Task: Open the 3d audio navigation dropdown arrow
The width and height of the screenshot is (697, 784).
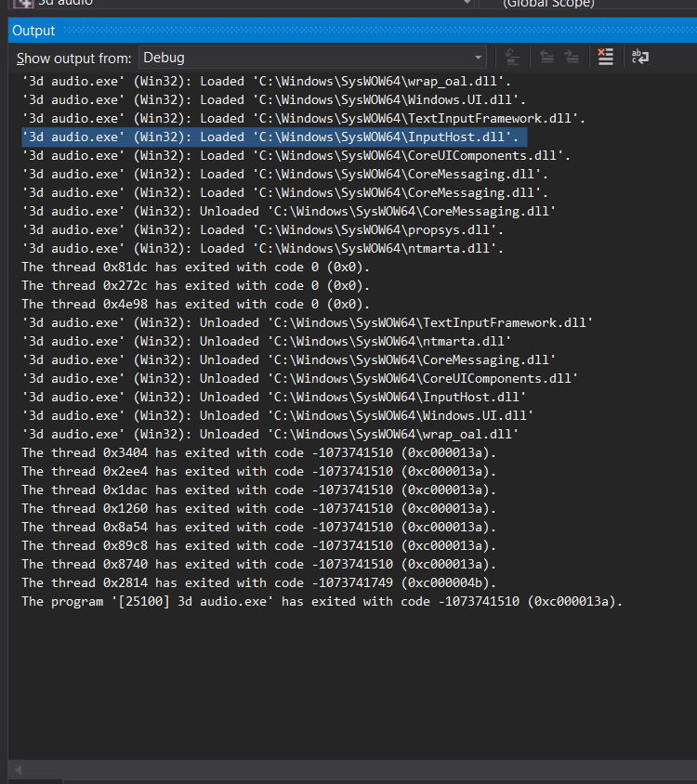Action: point(467,4)
